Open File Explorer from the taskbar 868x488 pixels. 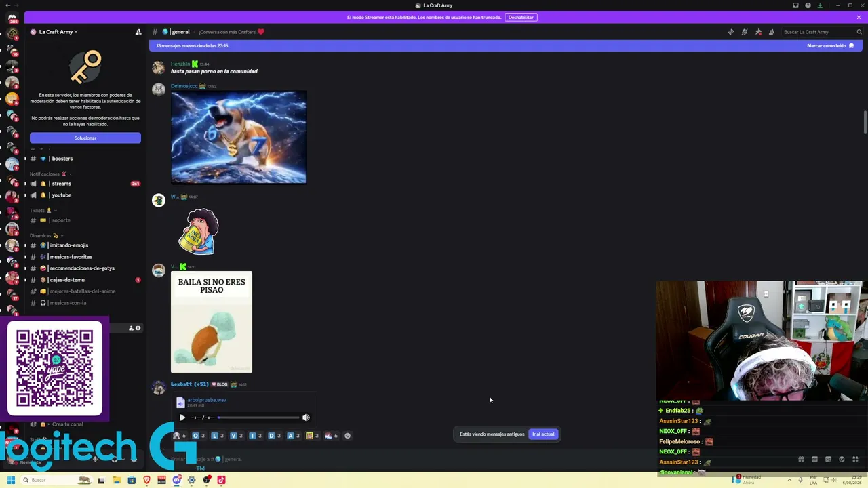(x=117, y=480)
